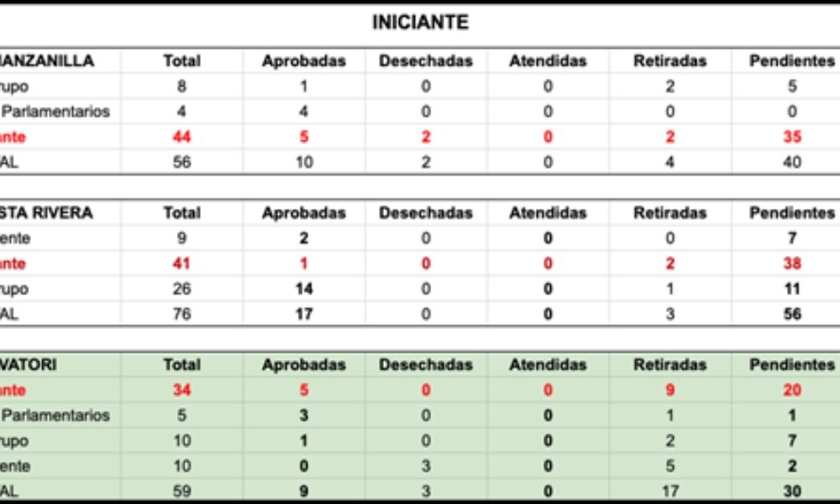Click Atendidas header in the first table
Viewport: 840px width, 504px height.
pos(548,61)
